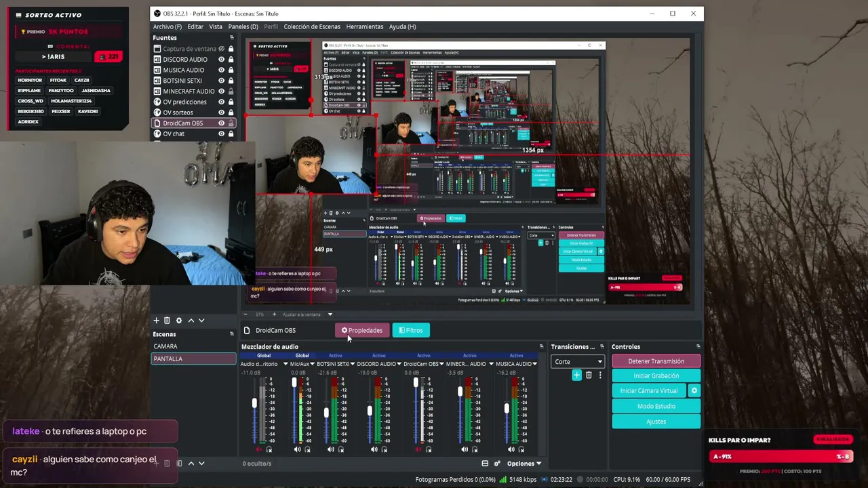This screenshot has width=868, height=488.
Task: Unmute the DroidCam OBS mixer channel
Action: pyautogui.click(x=418, y=449)
